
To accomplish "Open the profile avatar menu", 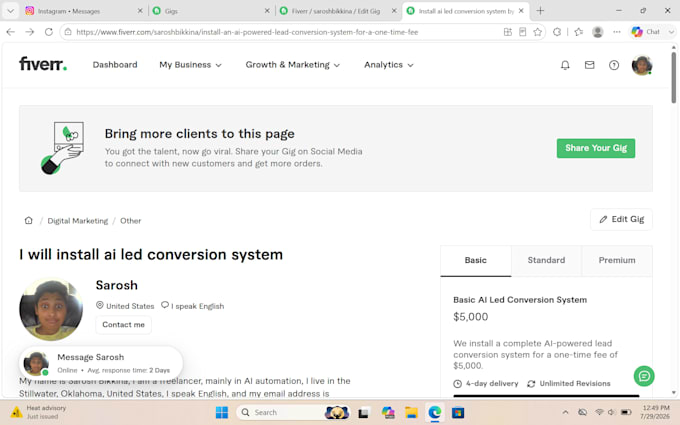I will (642, 65).
